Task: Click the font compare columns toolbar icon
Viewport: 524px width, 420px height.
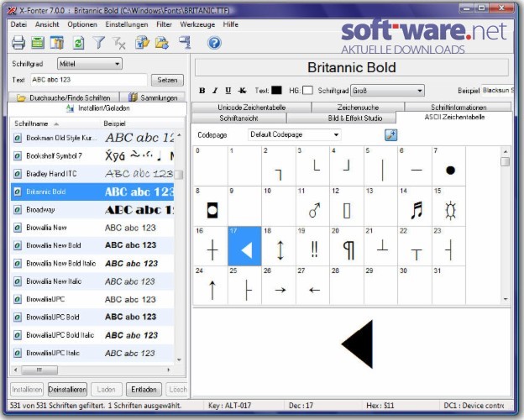Action: click(x=57, y=43)
